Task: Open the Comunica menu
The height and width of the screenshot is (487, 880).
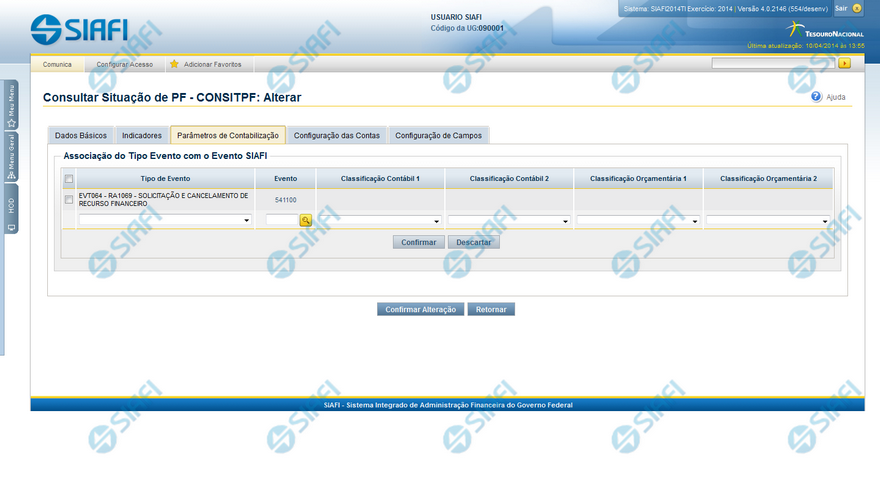Action: click(57, 64)
